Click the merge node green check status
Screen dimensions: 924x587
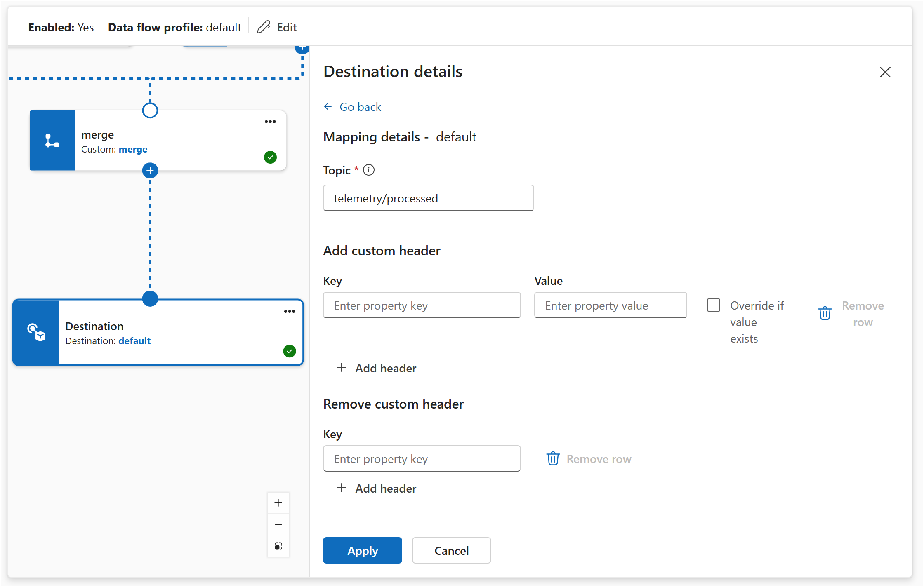[x=270, y=157]
